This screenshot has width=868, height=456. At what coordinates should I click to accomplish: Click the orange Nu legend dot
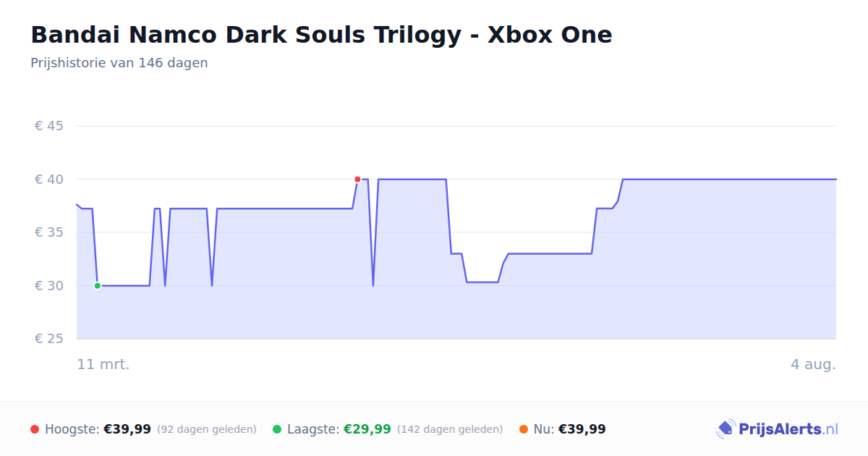tap(524, 429)
